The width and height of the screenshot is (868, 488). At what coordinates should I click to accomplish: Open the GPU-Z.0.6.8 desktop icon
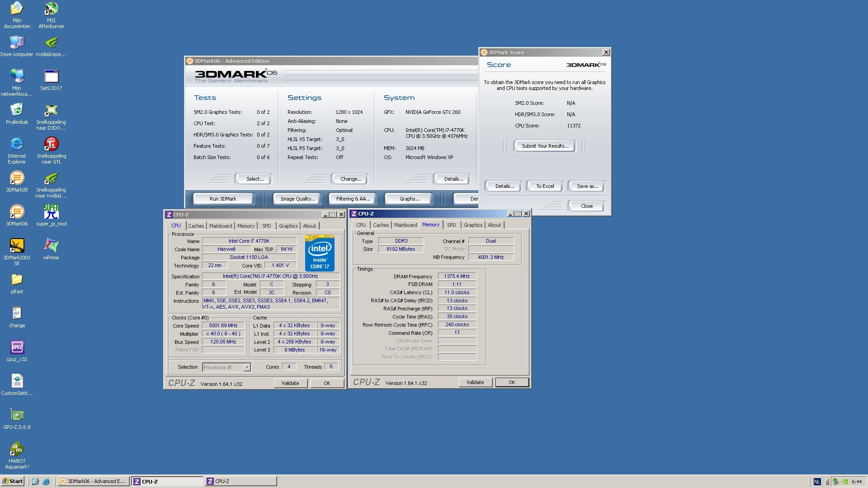click(17, 416)
